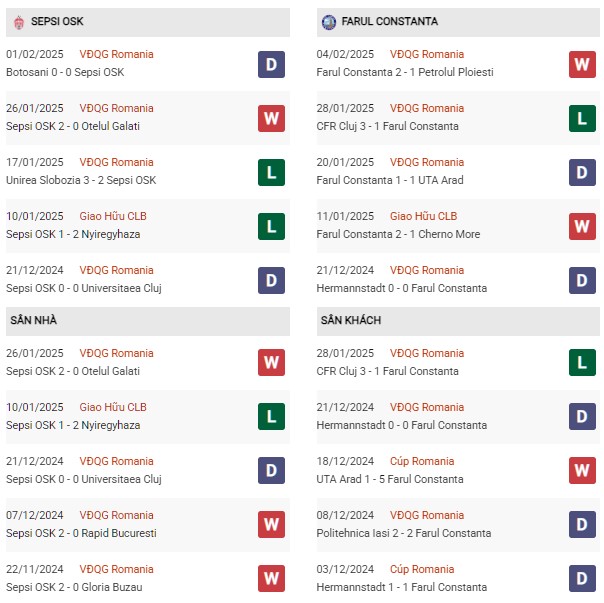604x603 pixels.
Task: Click the VĐQG Romania link dated 01/02/2025
Action: click(116, 54)
